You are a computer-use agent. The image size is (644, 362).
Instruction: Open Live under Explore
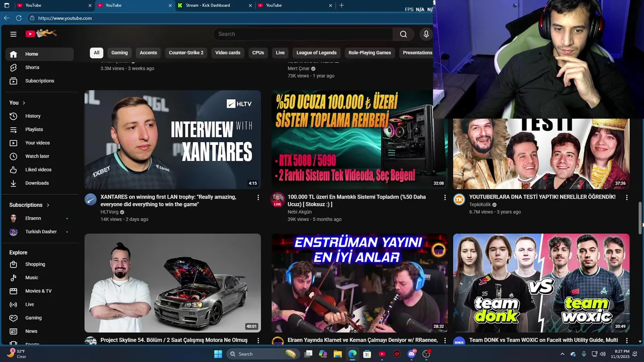click(40, 305)
